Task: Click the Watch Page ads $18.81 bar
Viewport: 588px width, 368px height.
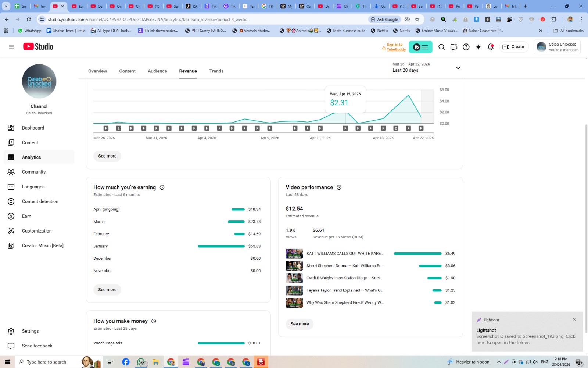Action: 221,343
